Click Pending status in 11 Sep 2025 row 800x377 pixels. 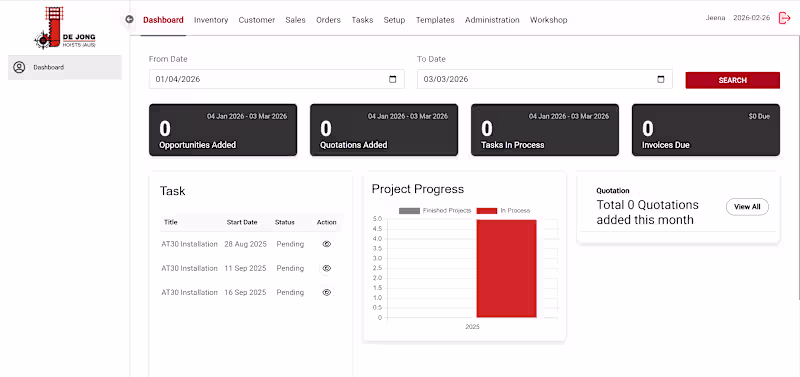290,268
